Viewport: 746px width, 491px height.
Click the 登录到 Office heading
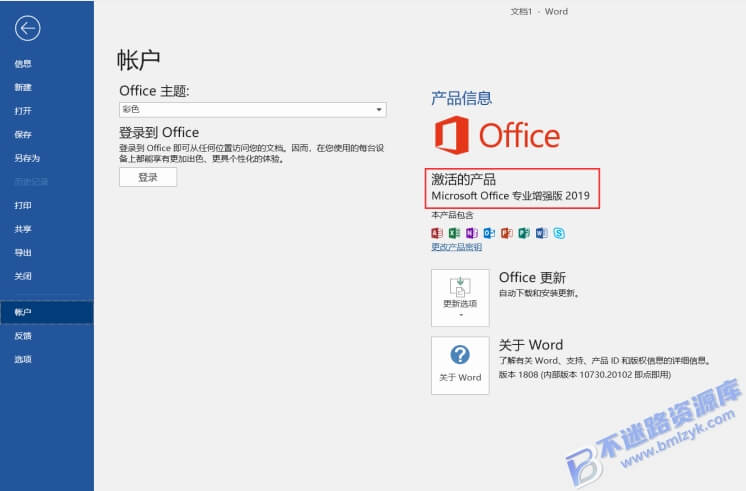(159, 132)
